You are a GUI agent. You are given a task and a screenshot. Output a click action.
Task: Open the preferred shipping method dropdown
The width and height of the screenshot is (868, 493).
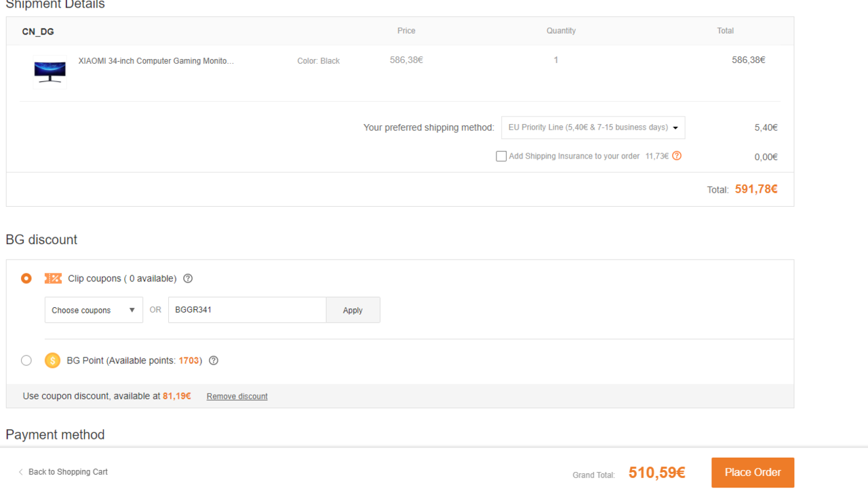593,127
